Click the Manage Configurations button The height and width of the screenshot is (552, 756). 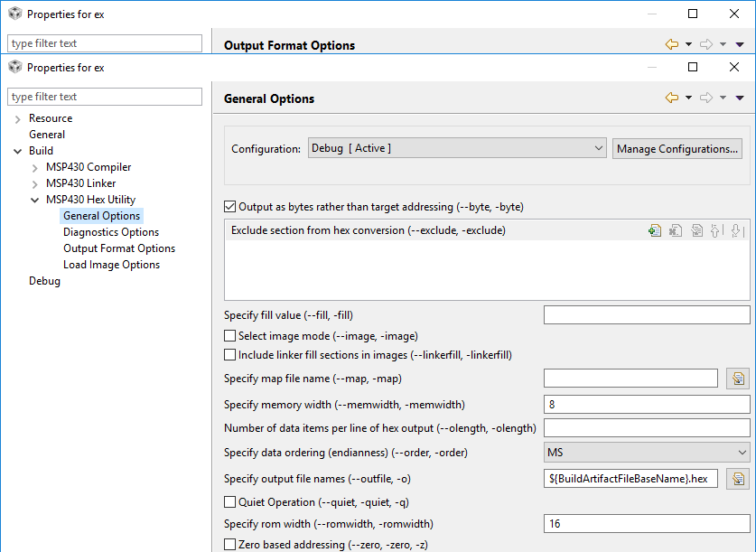click(677, 149)
